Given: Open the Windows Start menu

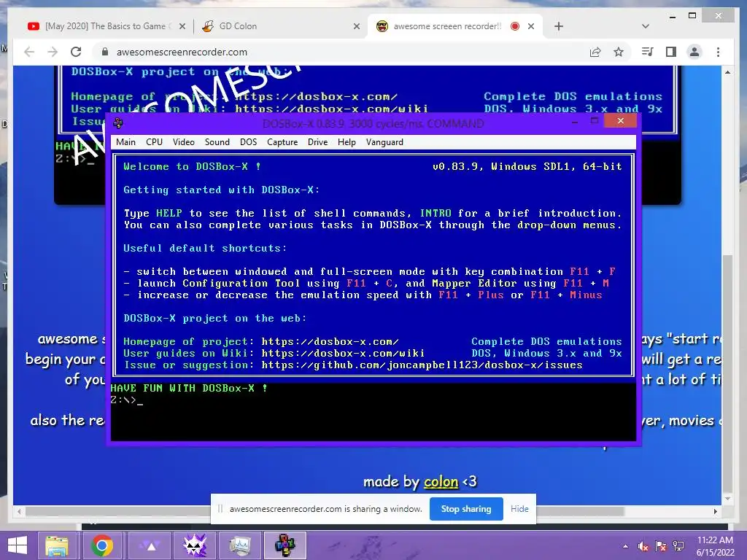Looking at the screenshot, I should (x=18, y=545).
